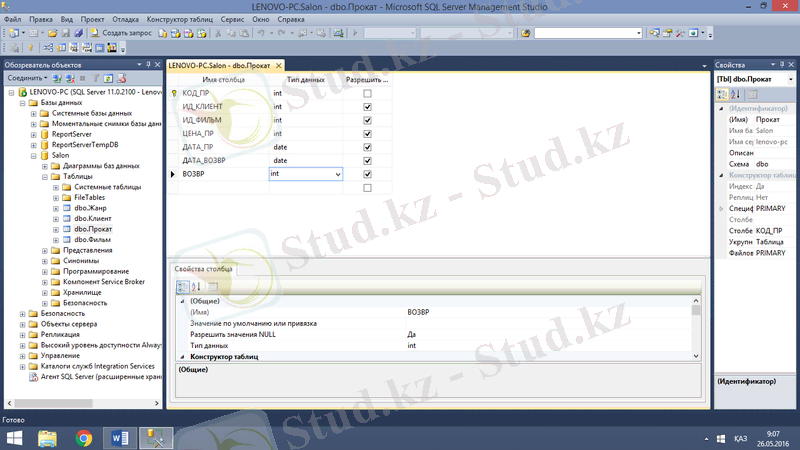This screenshot has width=800, height=450.
Task: Click the Save All icon in toolbar
Action: [x=79, y=33]
